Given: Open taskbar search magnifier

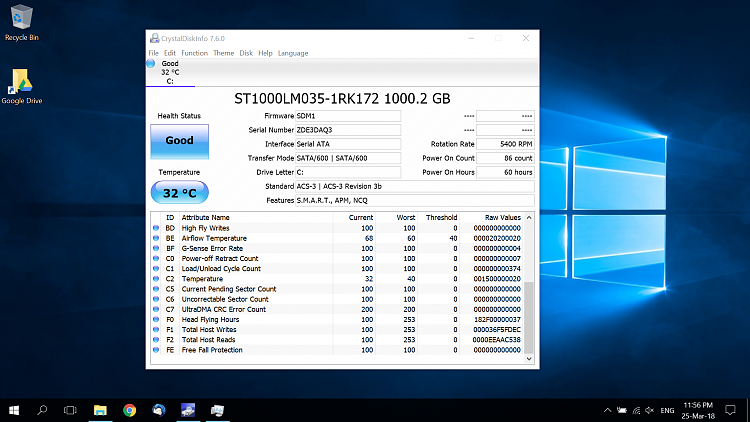Looking at the screenshot, I should click(42, 411).
